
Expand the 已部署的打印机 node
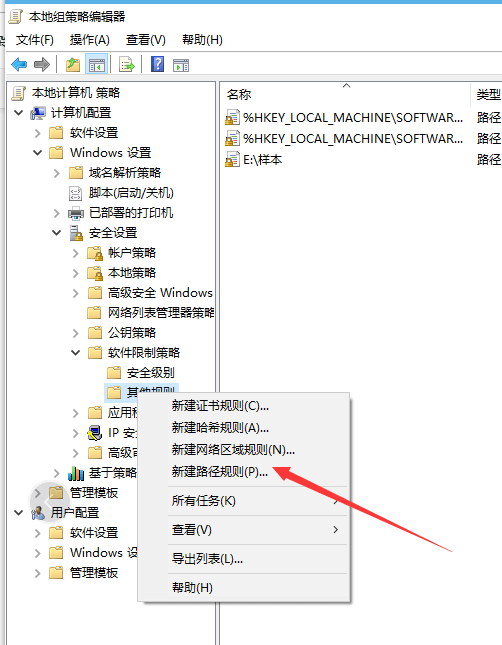(x=57, y=213)
